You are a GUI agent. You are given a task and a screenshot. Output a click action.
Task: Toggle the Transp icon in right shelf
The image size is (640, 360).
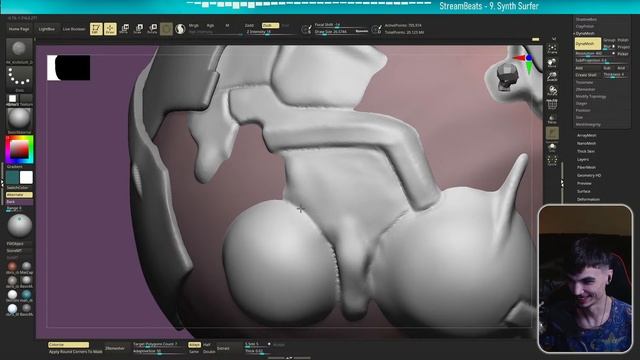(552, 119)
